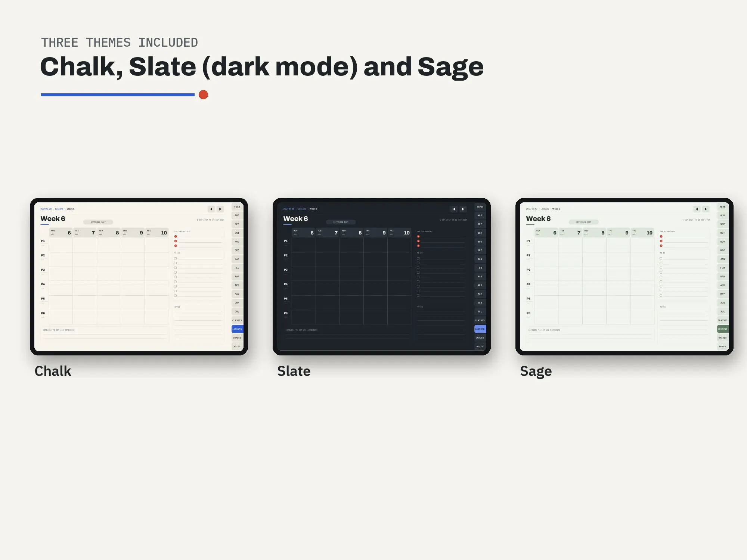Open the NOTES tab in Sage planner
Screen dimensions: 747x560
coord(723,346)
